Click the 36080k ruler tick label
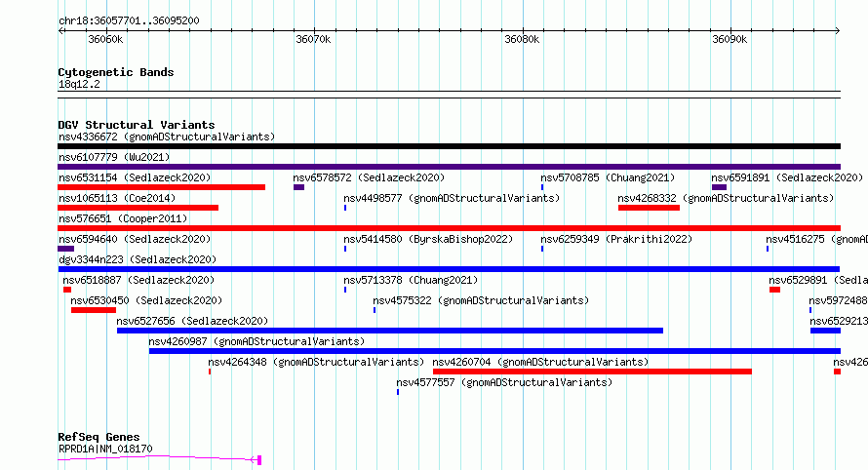 [522, 39]
